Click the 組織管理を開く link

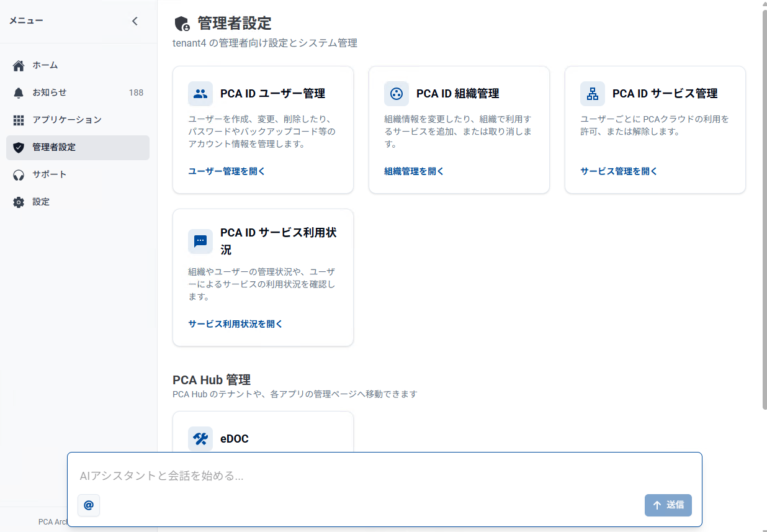click(414, 171)
